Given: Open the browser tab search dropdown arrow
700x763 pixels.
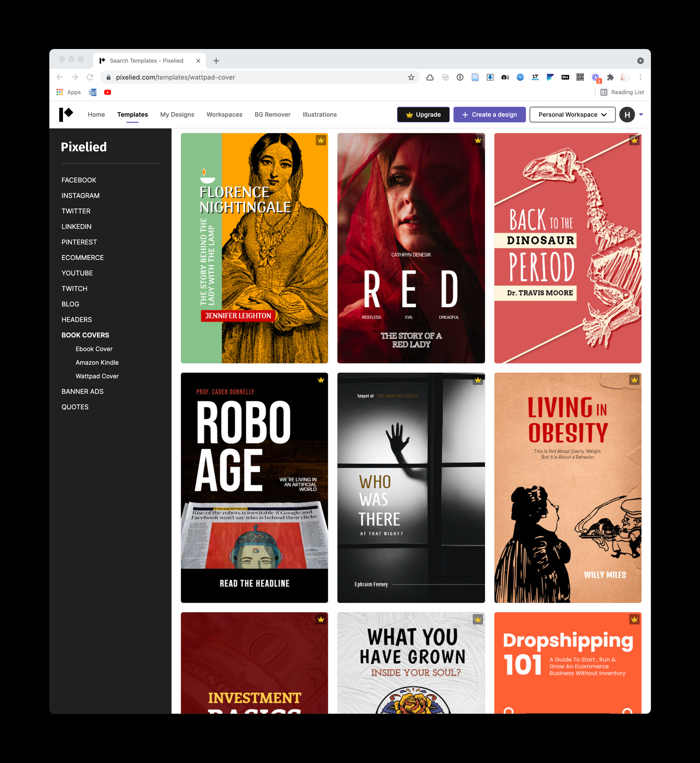Looking at the screenshot, I should (640, 61).
